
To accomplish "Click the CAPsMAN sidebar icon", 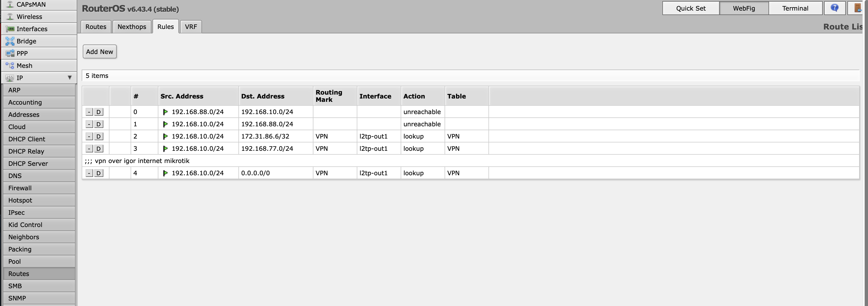I will [x=10, y=4].
